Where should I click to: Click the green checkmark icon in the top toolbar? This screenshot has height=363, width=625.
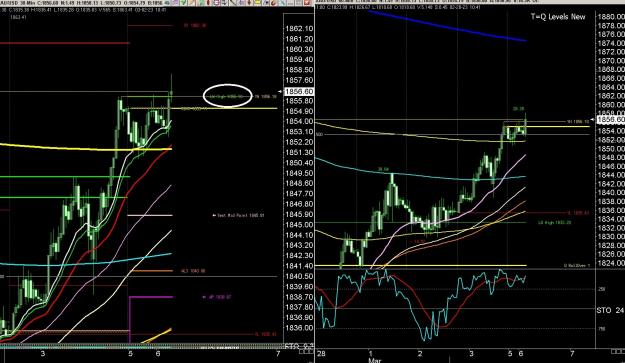pos(183,2)
